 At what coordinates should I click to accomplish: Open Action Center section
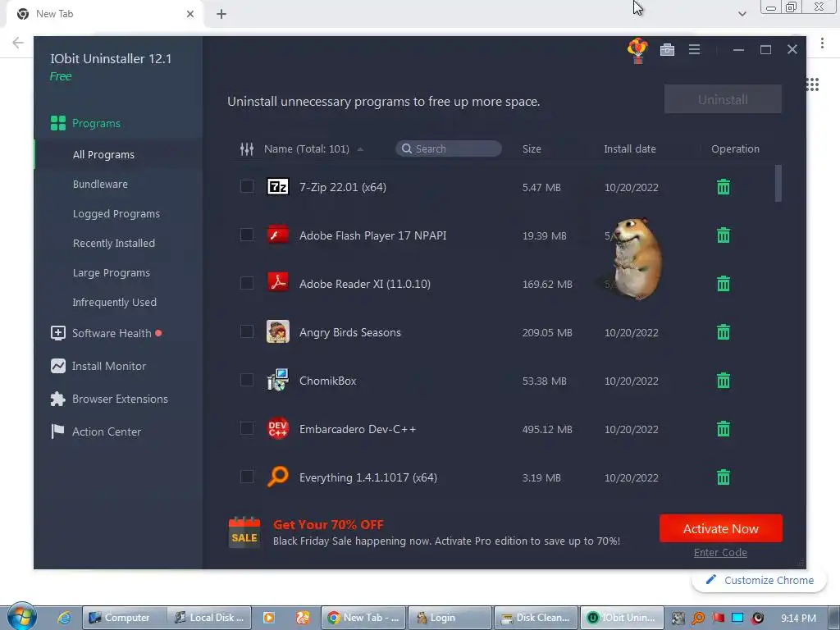(x=96, y=431)
